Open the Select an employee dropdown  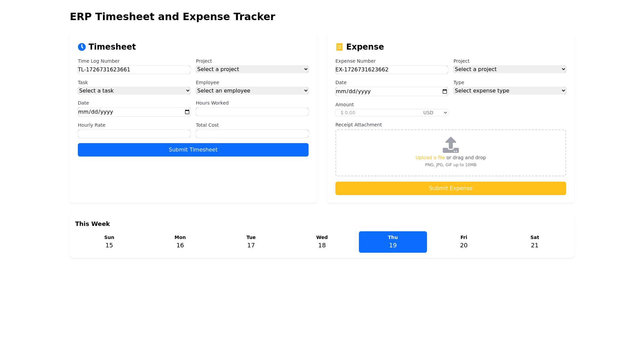point(252,91)
